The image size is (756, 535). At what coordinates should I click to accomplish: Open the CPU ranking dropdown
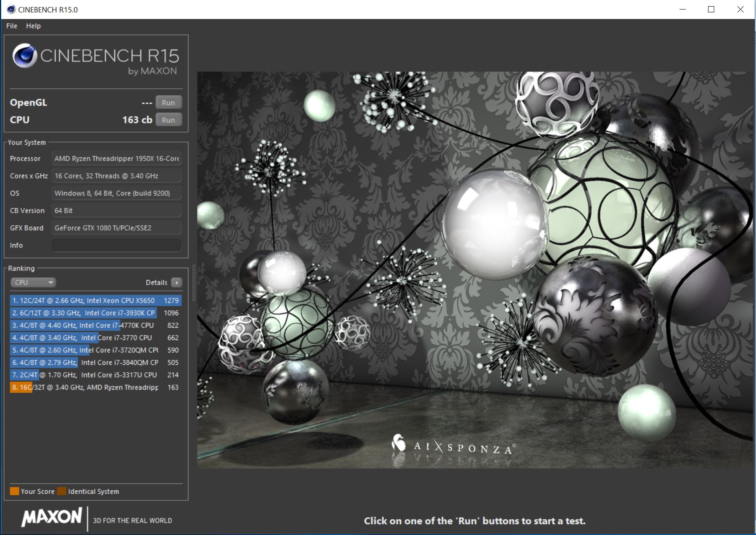[x=33, y=283]
